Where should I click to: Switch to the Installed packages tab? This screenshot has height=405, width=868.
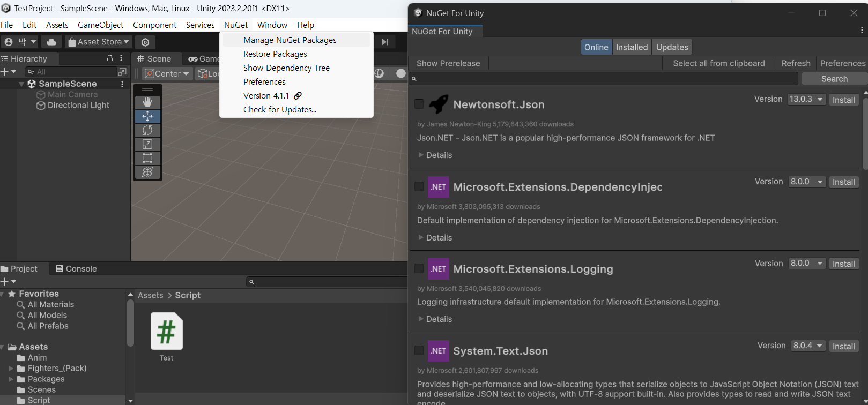coord(632,47)
